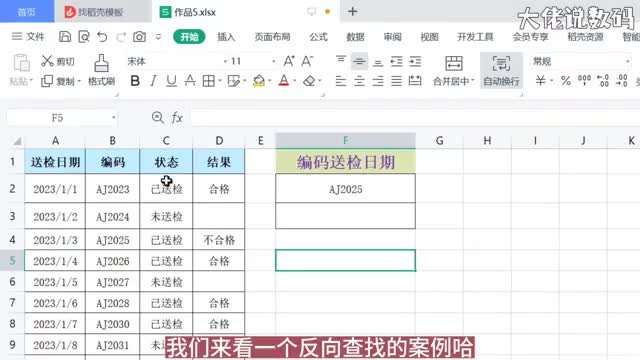Click the Copy button
The height and width of the screenshot is (360, 640).
coord(58,81)
